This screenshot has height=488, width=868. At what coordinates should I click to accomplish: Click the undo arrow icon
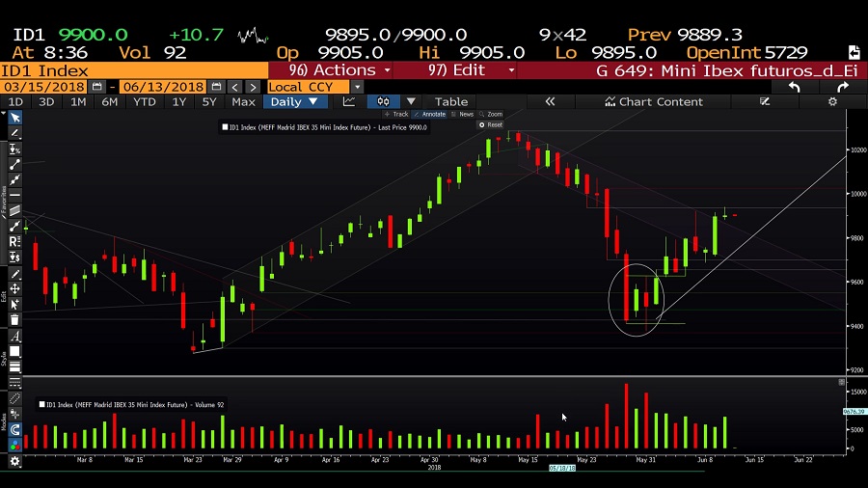(x=795, y=87)
